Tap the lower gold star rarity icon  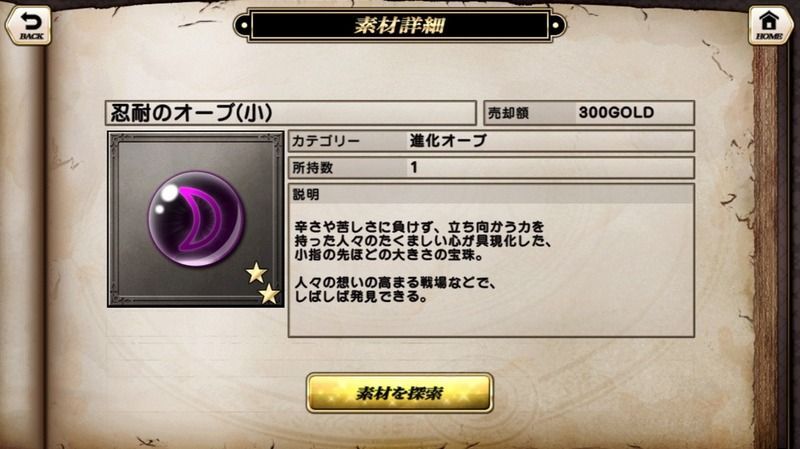pyautogui.click(x=269, y=294)
